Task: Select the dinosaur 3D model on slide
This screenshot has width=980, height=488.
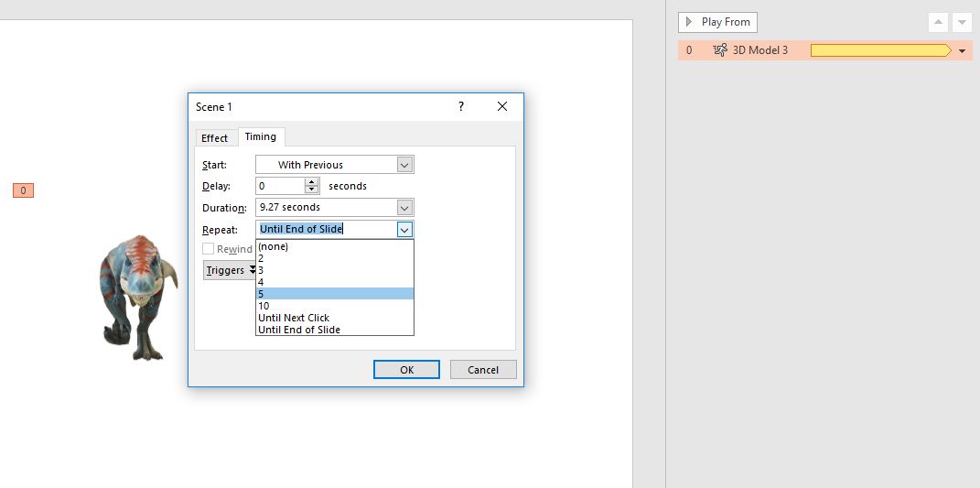Action: click(x=138, y=298)
